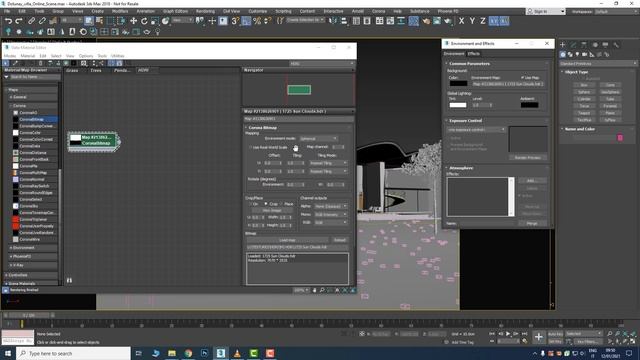
Task: Open the Modify tab in command panel
Action: [x=573, y=44]
